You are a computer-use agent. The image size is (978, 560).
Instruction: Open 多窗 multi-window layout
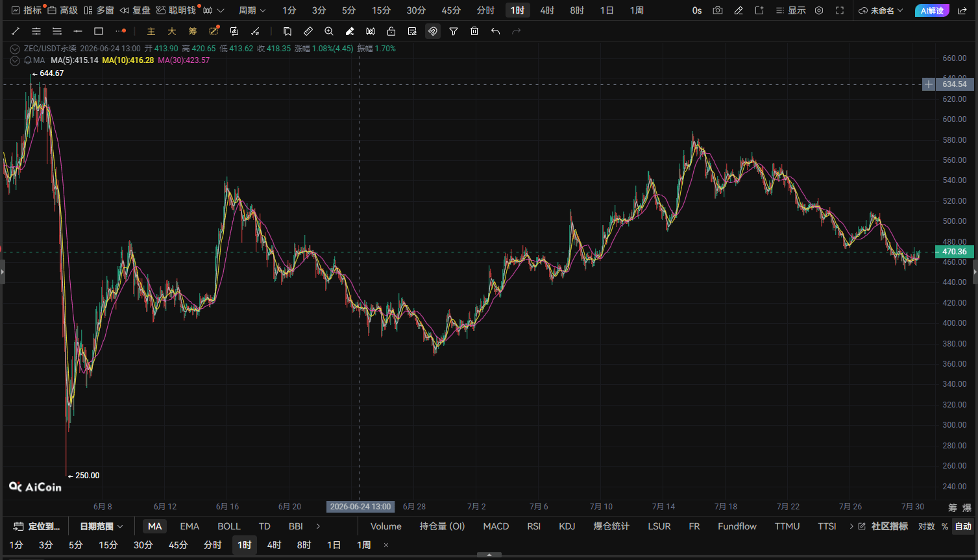pos(99,10)
